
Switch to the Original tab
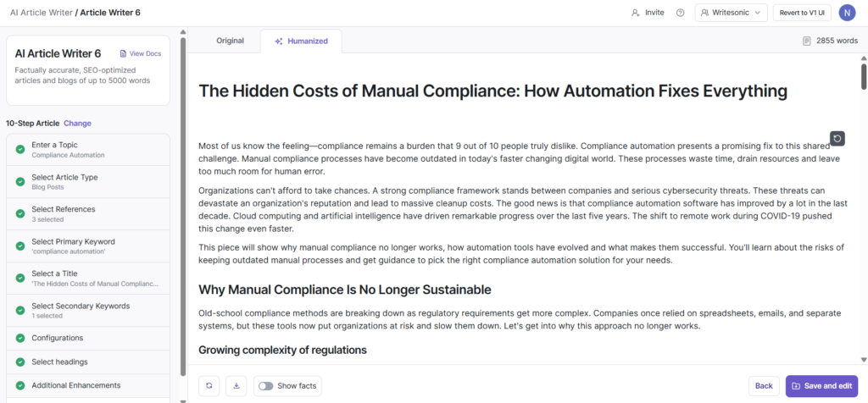click(230, 41)
